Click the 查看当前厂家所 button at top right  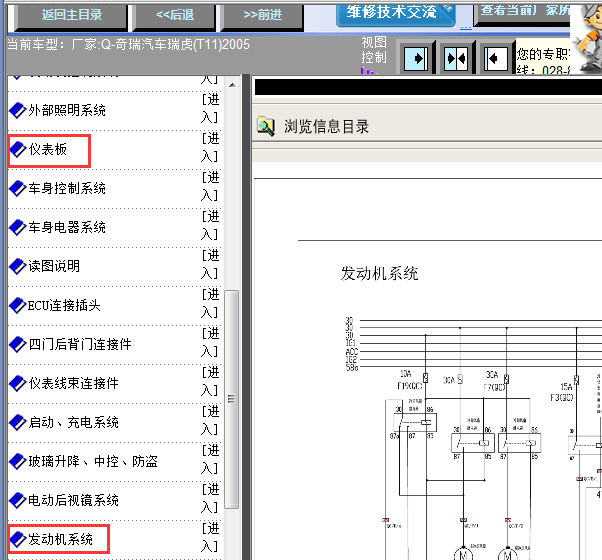point(523,13)
